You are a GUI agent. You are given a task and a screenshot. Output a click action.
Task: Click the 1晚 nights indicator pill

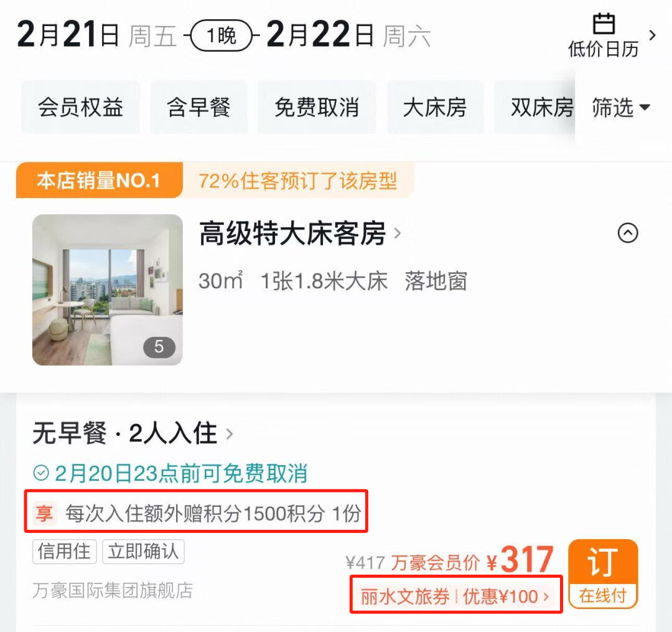point(221,35)
